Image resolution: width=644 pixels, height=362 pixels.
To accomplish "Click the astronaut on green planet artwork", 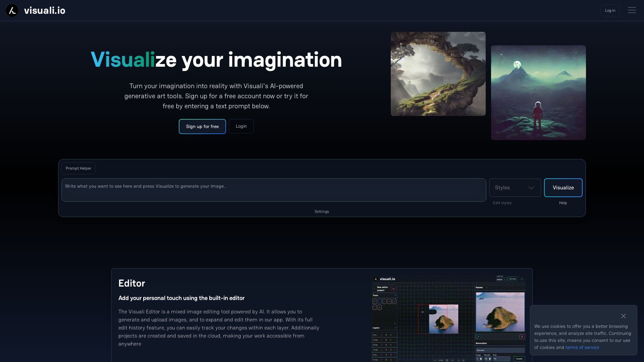I will click(538, 93).
